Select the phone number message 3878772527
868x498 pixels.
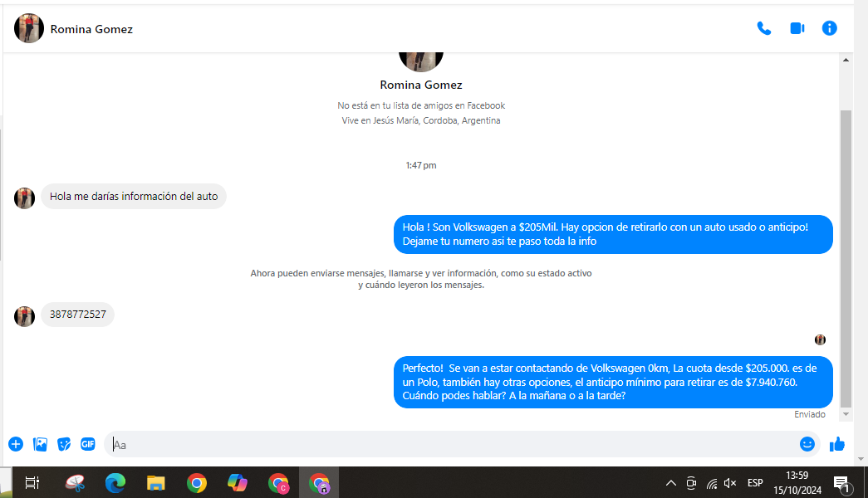(x=77, y=315)
